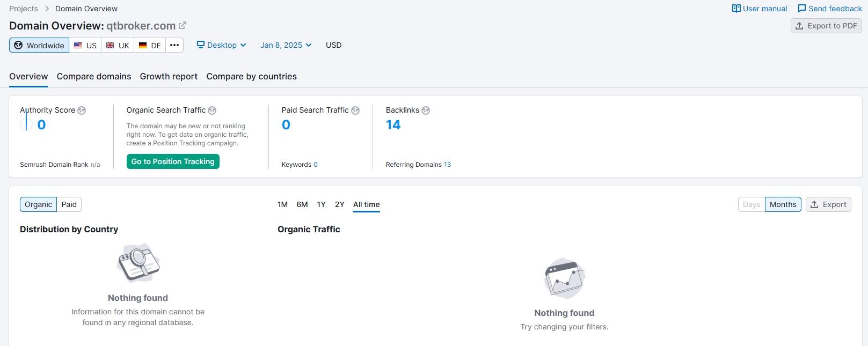The width and height of the screenshot is (868, 346).
Task: Click the US flag icon
Action: tap(78, 46)
